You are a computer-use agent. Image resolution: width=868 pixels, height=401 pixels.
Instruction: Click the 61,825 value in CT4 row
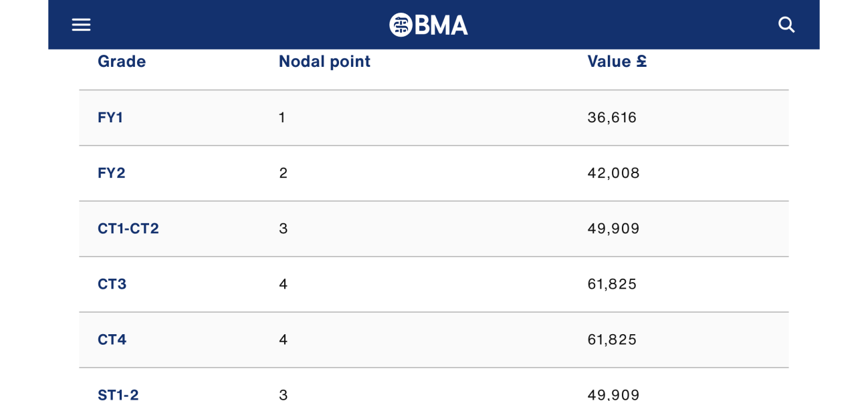612,340
